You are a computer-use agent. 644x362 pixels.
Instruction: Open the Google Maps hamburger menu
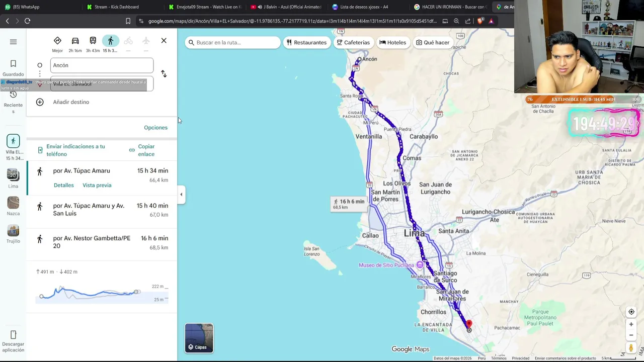13,42
